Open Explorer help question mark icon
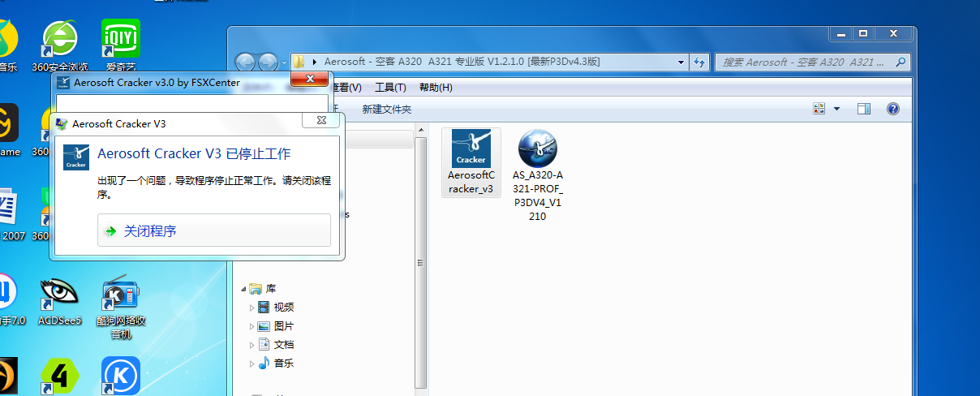The width and height of the screenshot is (980, 396). coord(892,109)
